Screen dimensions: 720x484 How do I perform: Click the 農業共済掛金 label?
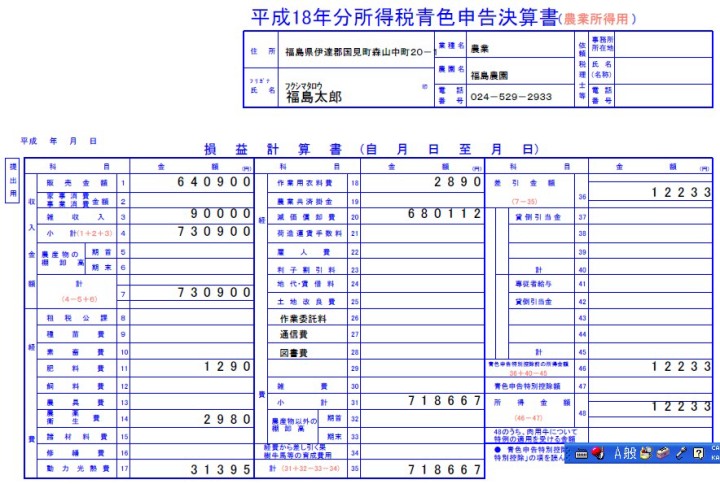(305, 201)
